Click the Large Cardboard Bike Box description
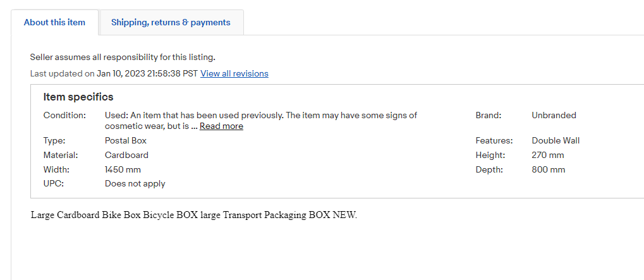 pos(194,215)
